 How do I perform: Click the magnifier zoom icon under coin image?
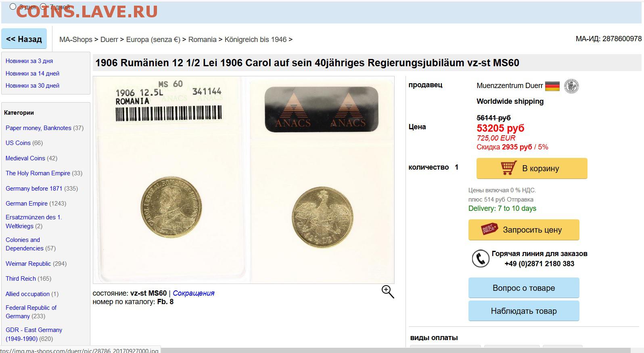[388, 292]
